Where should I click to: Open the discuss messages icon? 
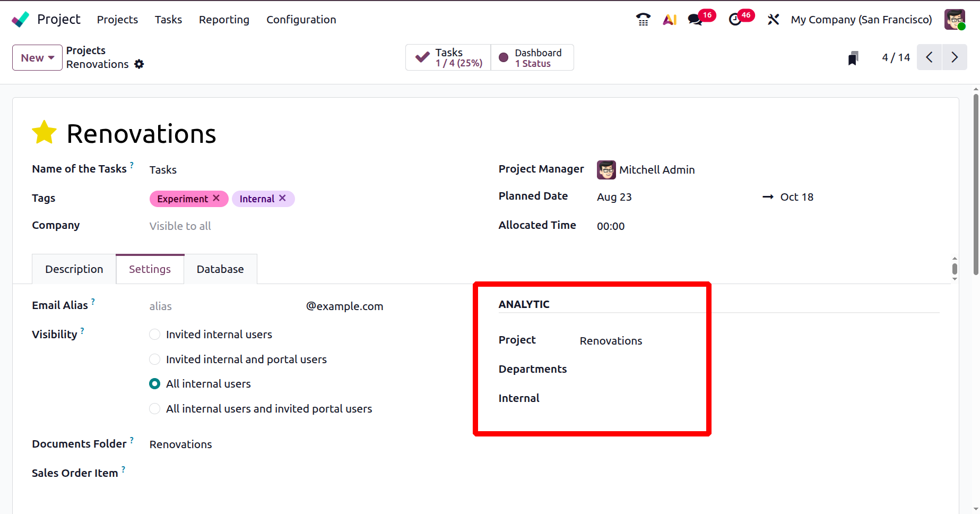(x=695, y=20)
